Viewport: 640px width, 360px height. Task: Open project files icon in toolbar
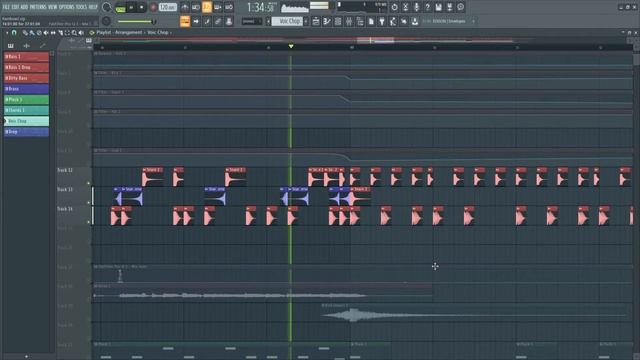click(x=371, y=21)
